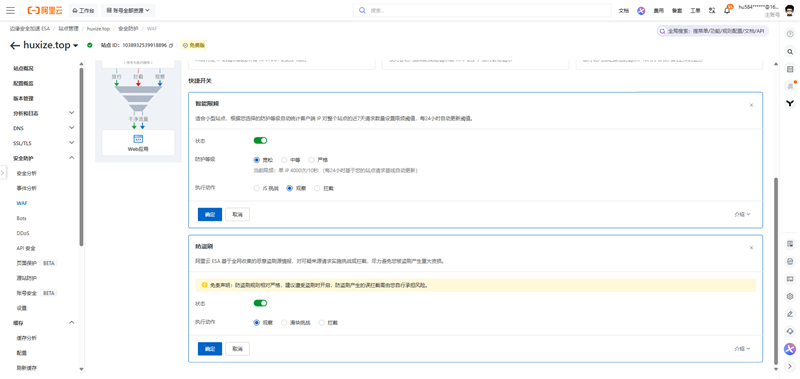Open the hamburger navigation menu
Image resolution: width=800 pixels, height=379 pixels.
[x=10, y=10]
